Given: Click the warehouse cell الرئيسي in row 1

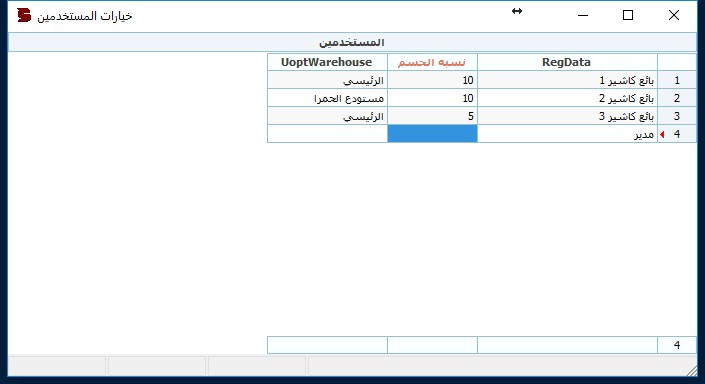Looking at the screenshot, I should [327, 80].
